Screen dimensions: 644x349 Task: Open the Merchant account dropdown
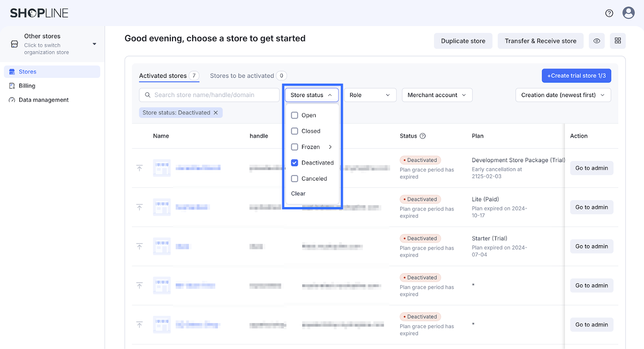pyautogui.click(x=437, y=95)
